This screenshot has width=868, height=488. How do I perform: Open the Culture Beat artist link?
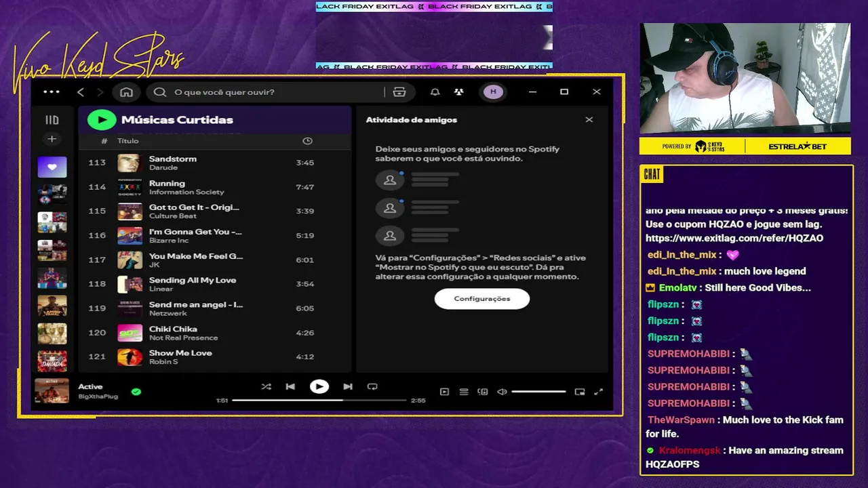172,216
